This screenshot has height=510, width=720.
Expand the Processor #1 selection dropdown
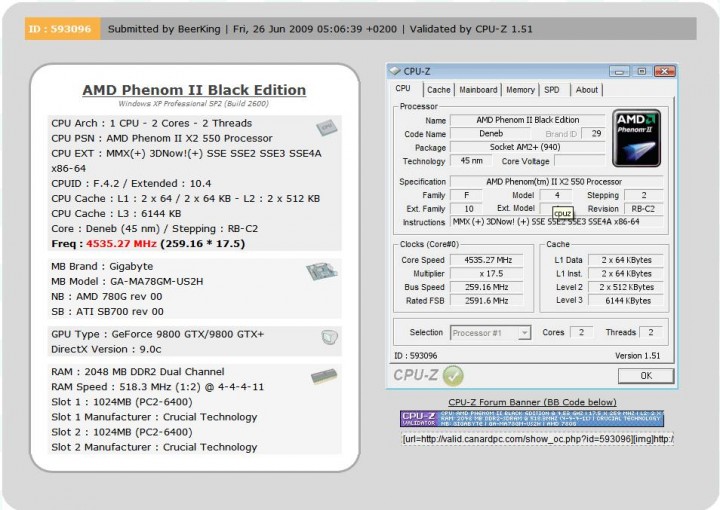pyautogui.click(x=524, y=333)
